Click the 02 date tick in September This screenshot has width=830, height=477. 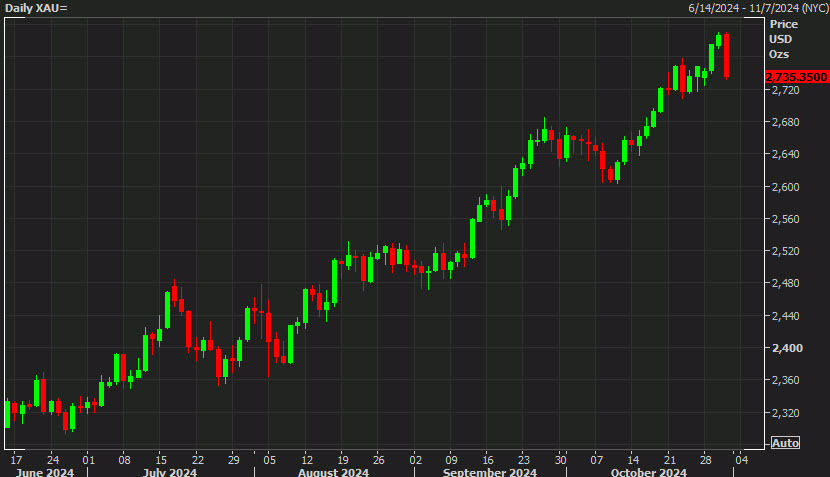point(416,460)
